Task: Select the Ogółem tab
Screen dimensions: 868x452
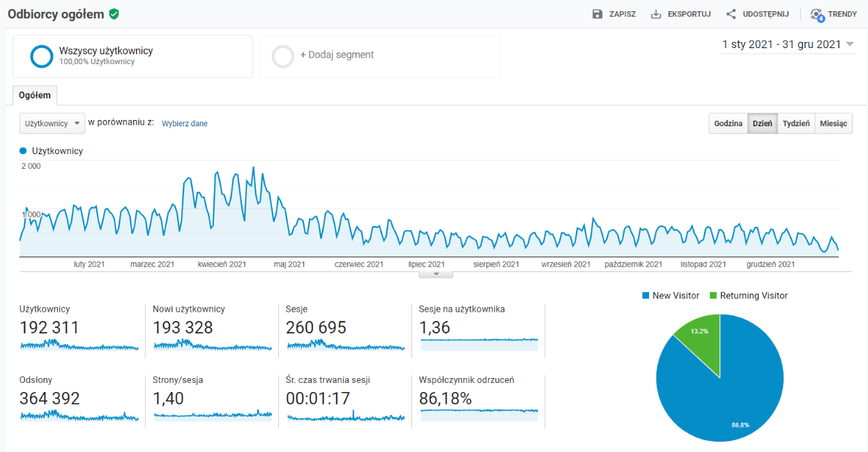Action: click(x=35, y=96)
